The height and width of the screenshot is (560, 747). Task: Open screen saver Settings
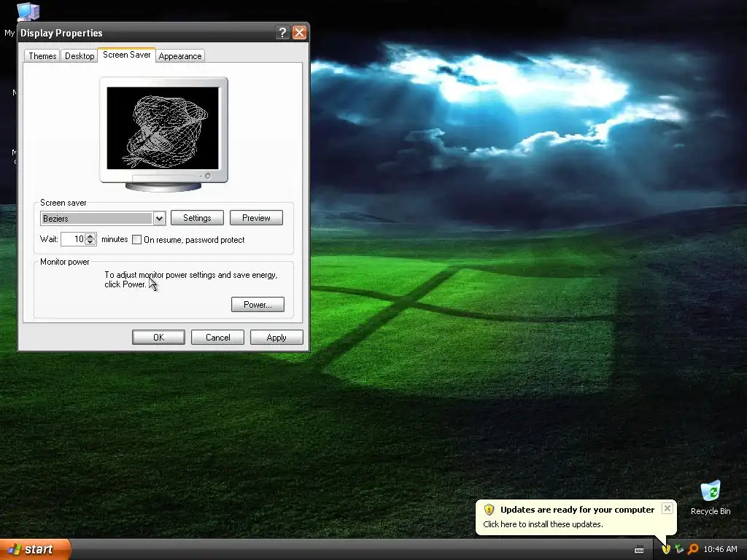pyautogui.click(x=197, y=217)
